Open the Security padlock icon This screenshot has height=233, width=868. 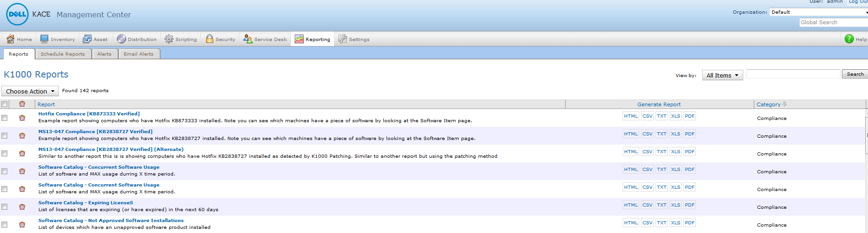pos(209,39)
